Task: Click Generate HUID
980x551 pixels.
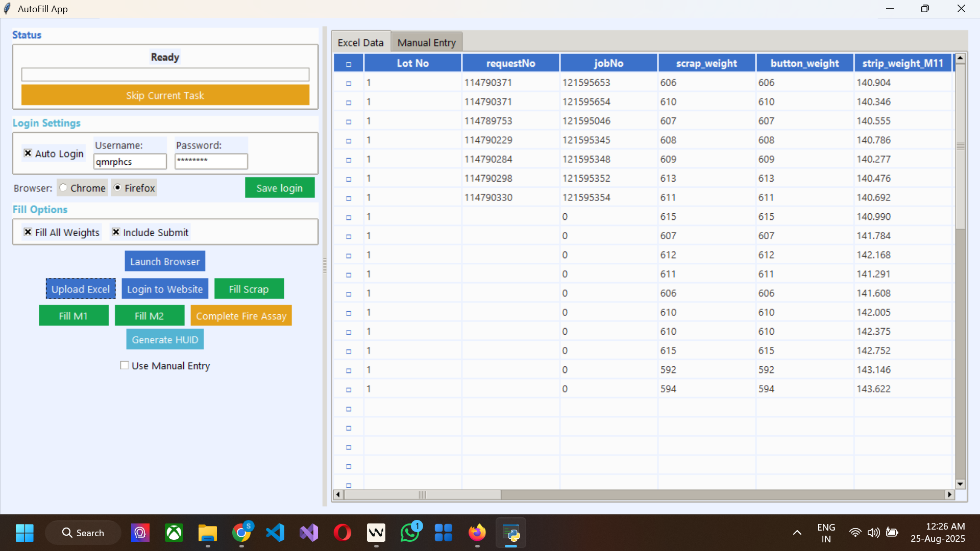Action: [164, 339]
